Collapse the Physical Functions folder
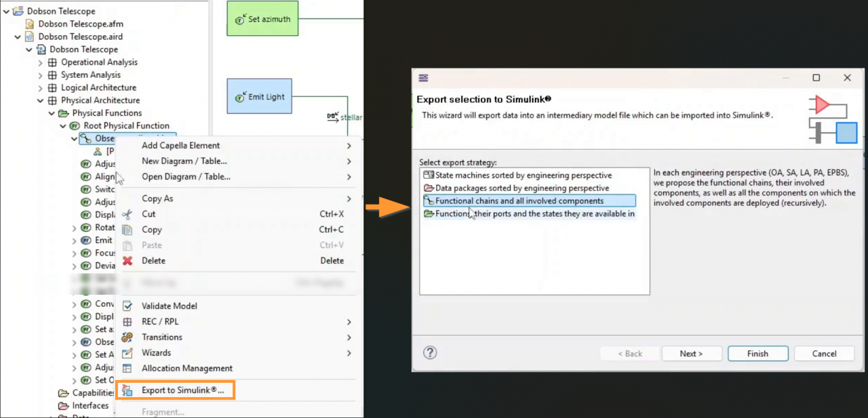868x418 pixels. click(x=52, y=113)
